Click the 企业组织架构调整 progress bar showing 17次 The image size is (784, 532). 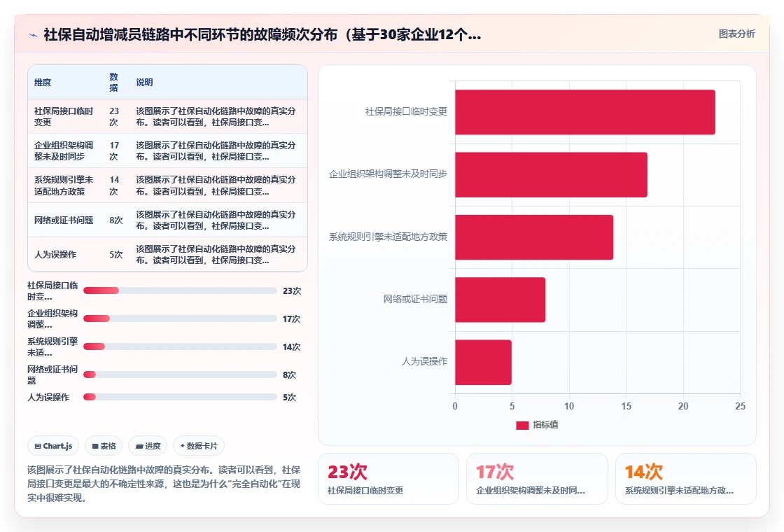180,318
